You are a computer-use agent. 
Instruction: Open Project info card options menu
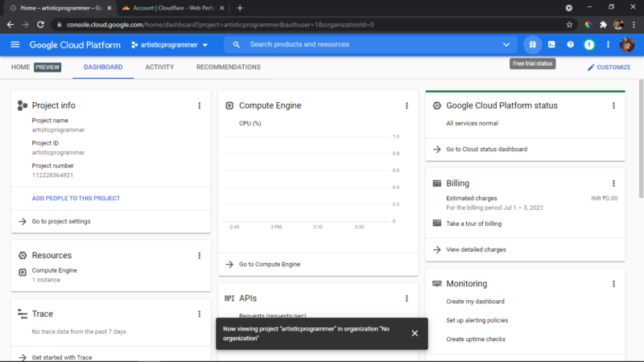199,105
